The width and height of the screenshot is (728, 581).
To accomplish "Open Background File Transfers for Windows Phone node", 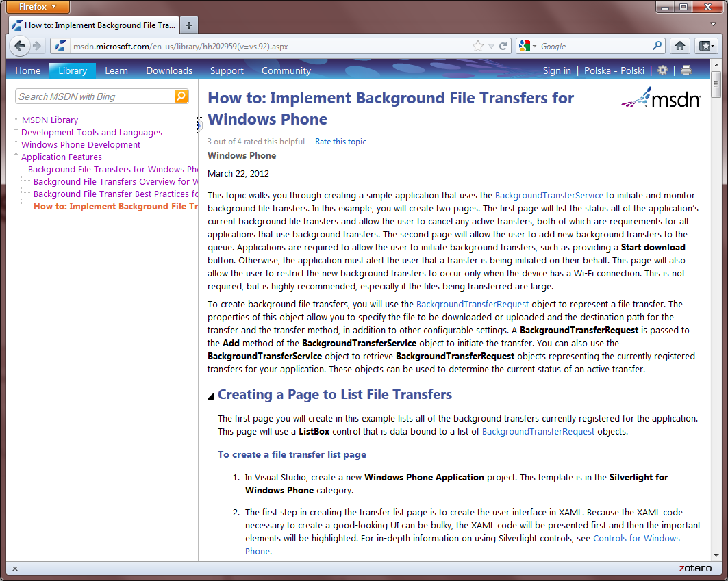I will point(113,170).
